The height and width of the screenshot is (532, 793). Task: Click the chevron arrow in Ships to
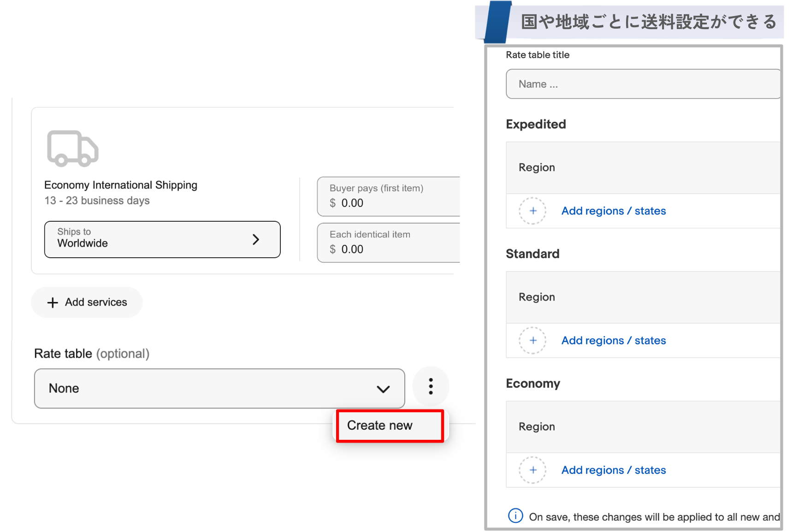pos(256,239)
